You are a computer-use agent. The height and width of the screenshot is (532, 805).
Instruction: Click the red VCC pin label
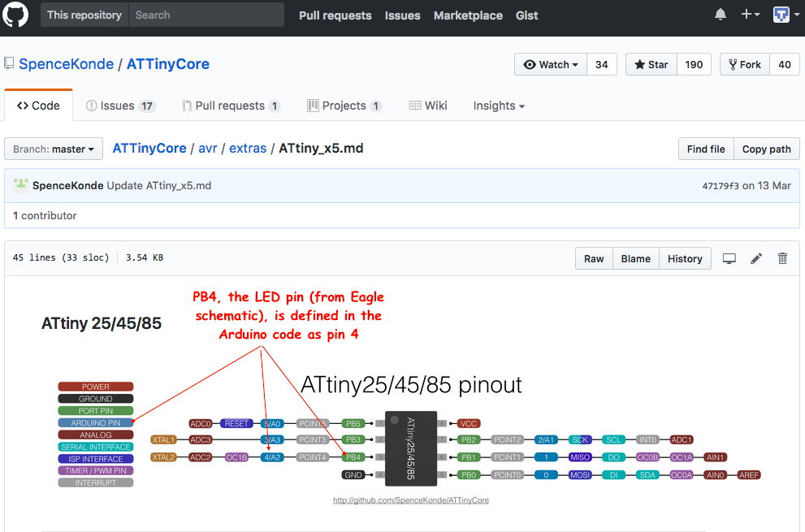click(x=468, y=424)
